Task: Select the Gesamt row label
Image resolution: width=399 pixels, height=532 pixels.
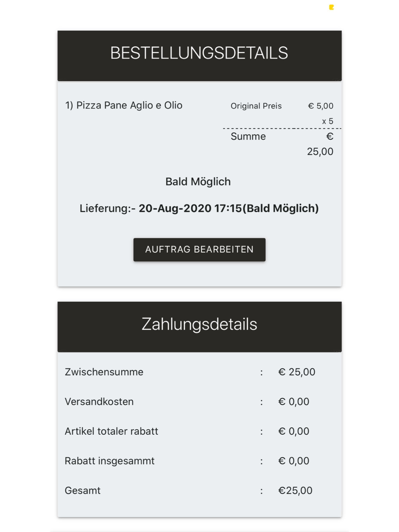Action: [x=83, y=491]
